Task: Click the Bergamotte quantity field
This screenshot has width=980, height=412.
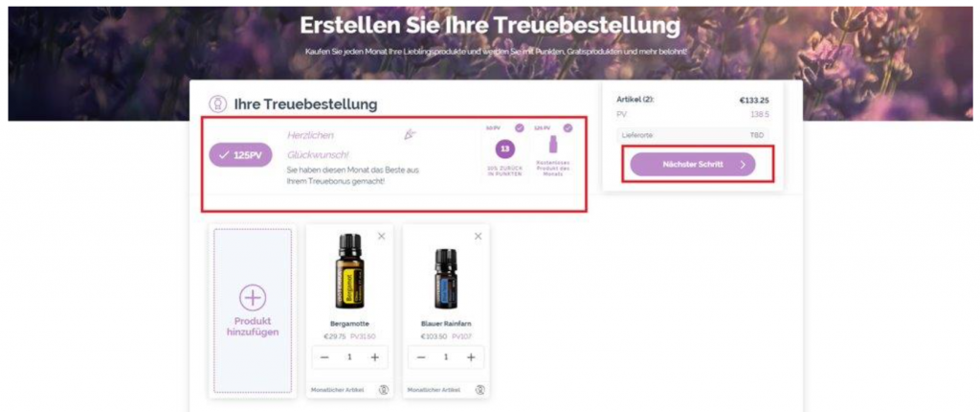Action: (x=349, y=356)
